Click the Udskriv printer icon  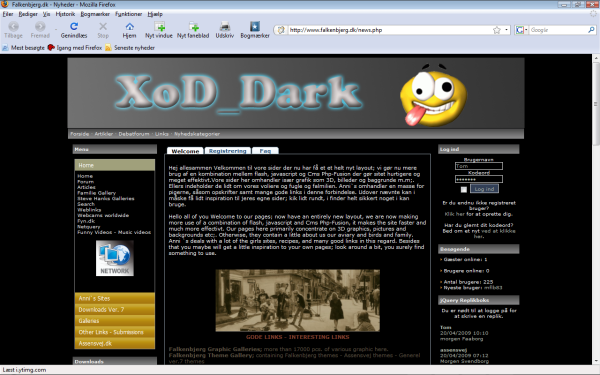225,26
